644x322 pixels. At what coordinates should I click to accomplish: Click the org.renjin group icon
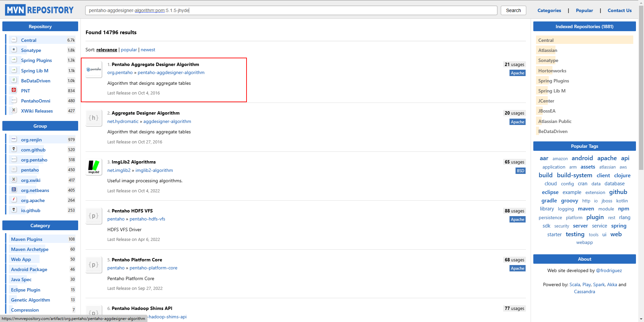point(14,139)
